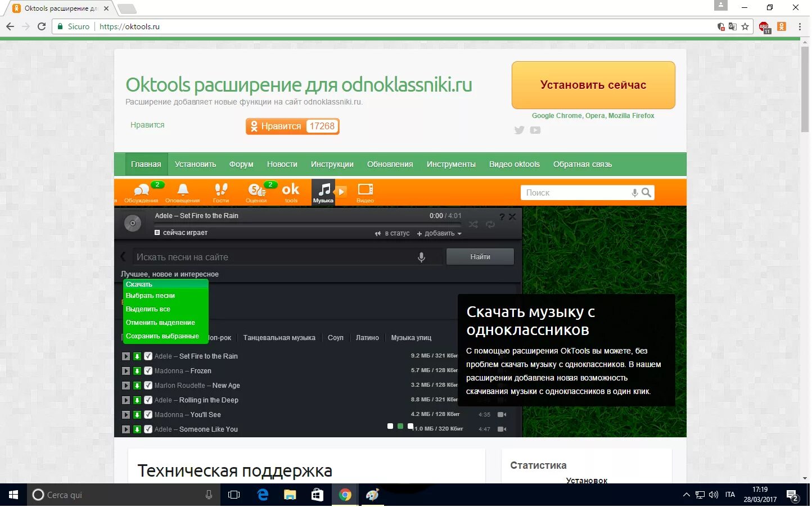
Task: Open video clip icon for Someone Like You
Action: tap(503, 430)
